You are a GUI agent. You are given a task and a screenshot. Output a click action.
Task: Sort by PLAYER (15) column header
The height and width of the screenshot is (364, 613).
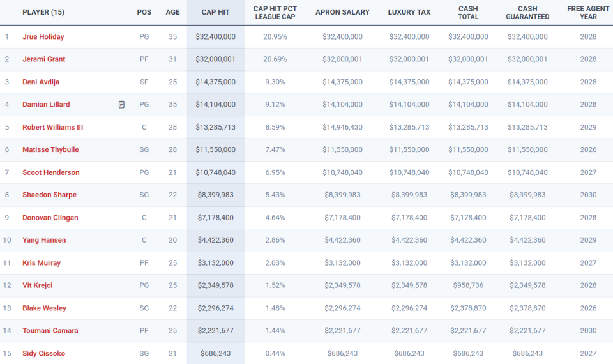pyautogui.click(x=43, y=12)
